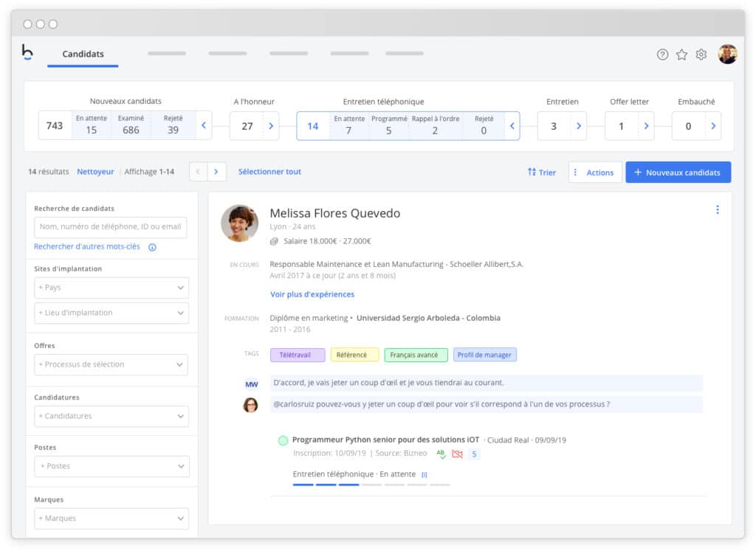756x551 pixels.
Task: Click the info icon after En attente status
Action: click(425, 474)
